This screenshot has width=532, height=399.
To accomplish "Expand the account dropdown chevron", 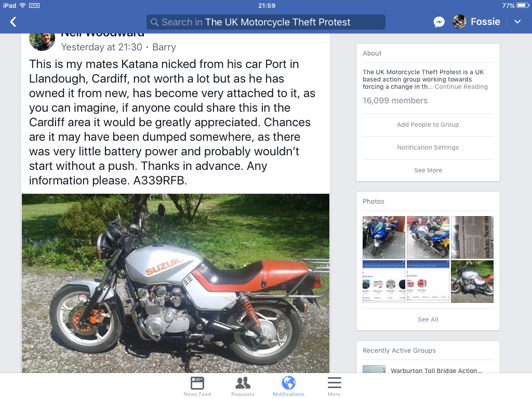I will (517, 22).
